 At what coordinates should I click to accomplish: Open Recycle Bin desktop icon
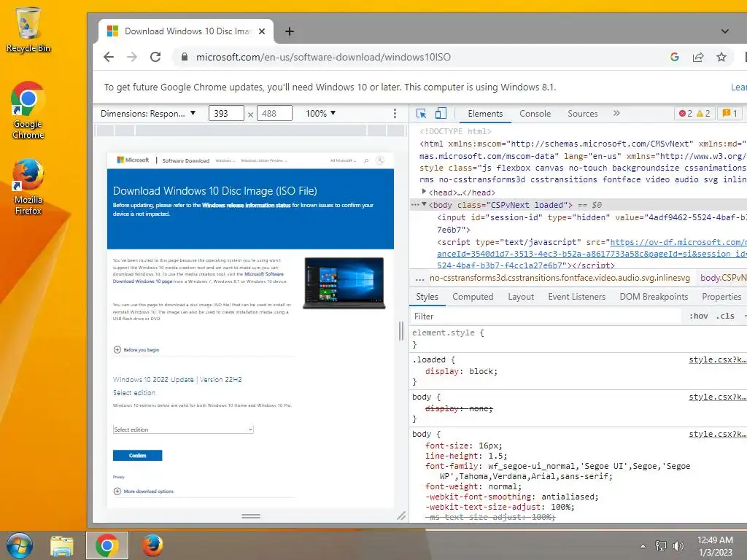tap(28, 29)
